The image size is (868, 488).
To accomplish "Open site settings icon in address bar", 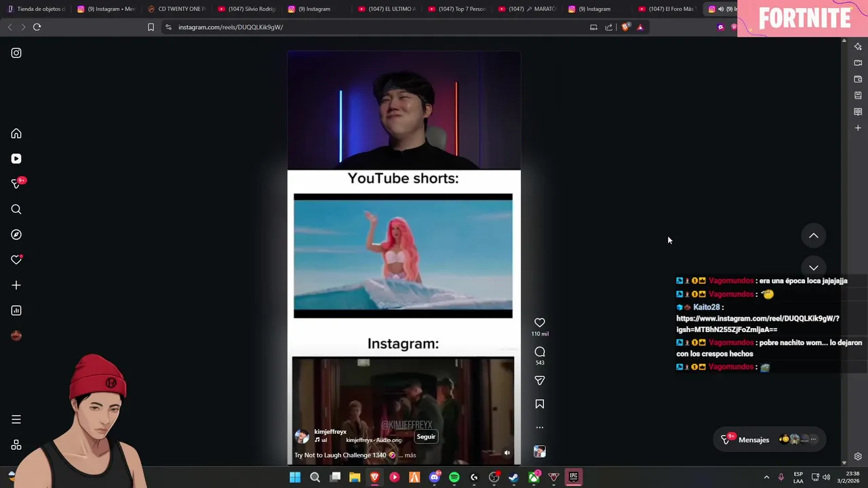I will 169,27.
